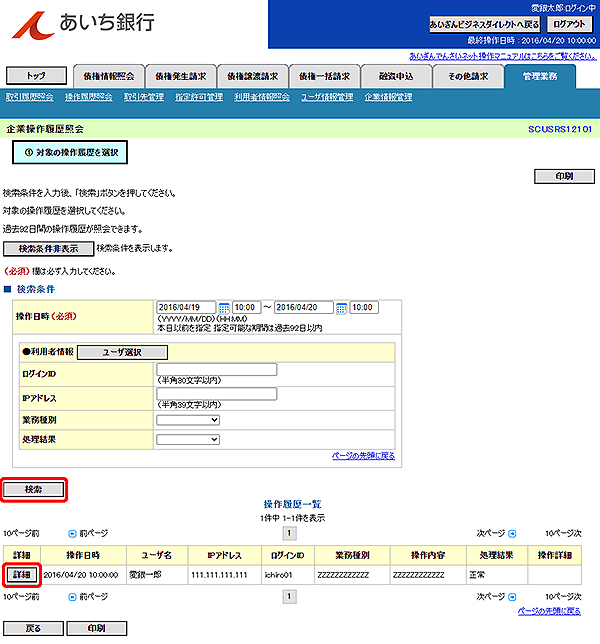The image size is (600, 644).
Task: Open the 債権譲渡請求 tab
Action: click(x=253, y=76)
